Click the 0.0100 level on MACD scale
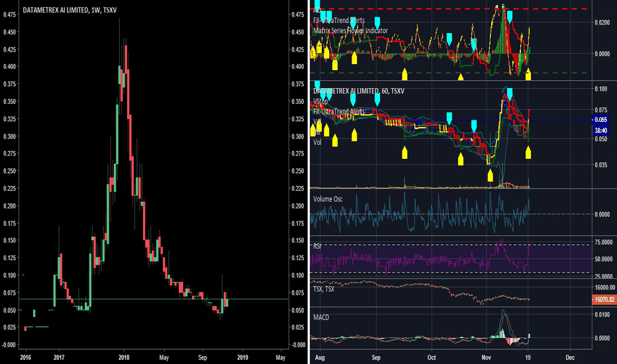 602,314
